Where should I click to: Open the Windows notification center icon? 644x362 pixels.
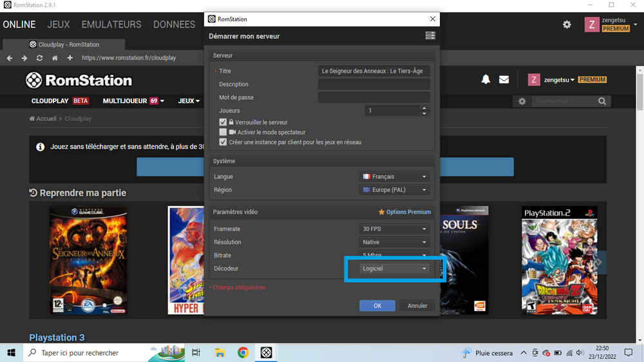pos(629,352)
